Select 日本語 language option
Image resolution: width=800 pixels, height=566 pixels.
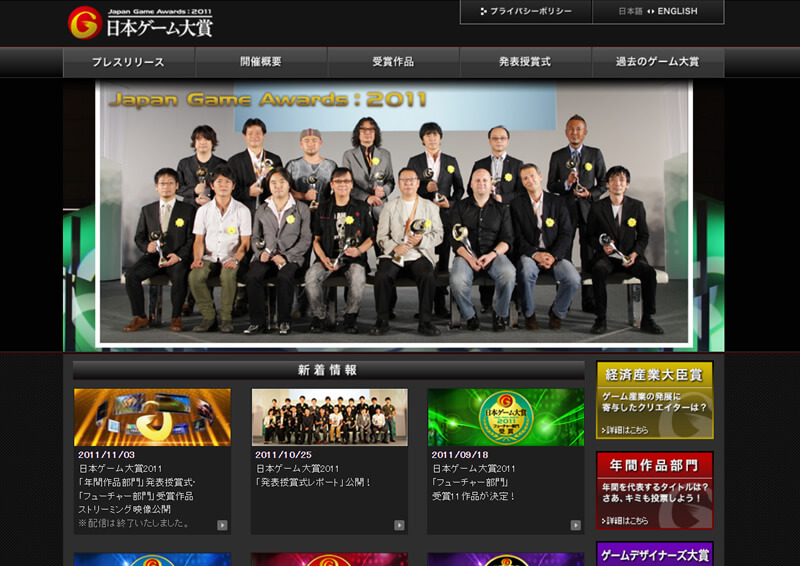[x=630, y=12]
